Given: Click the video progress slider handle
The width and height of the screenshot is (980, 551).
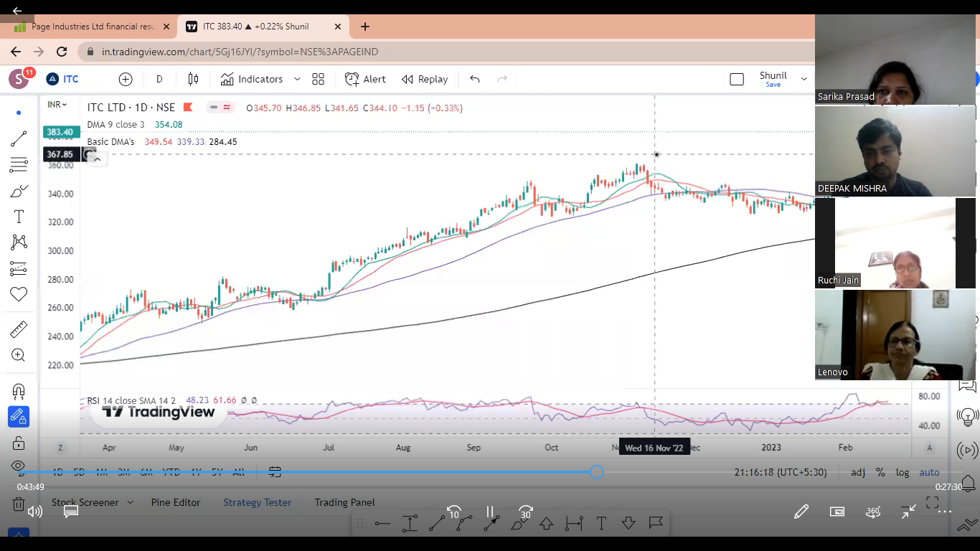Looking at the screenshot, I should [x=597, y=471].
